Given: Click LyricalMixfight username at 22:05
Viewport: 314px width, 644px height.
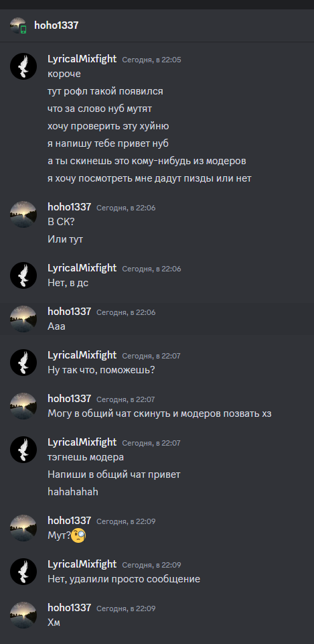Looking at the screenshot, I should (x=82, y=59).
